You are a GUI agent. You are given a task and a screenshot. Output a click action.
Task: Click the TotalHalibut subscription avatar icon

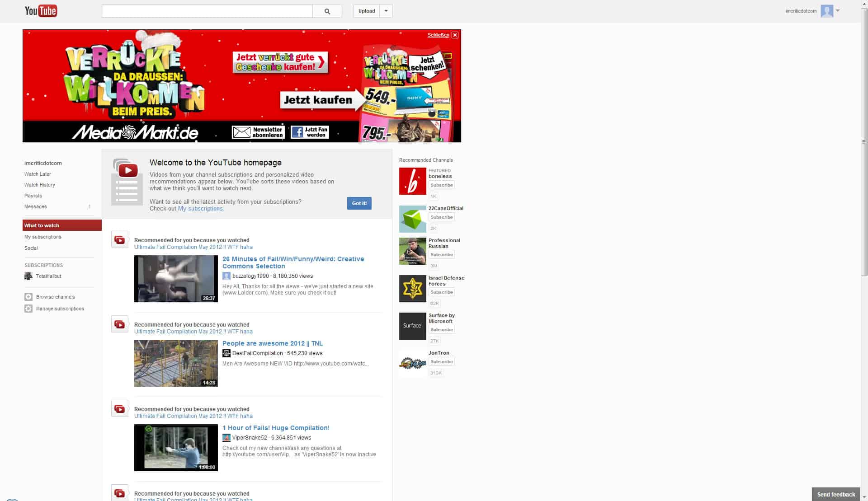click(x=28, y=276)
